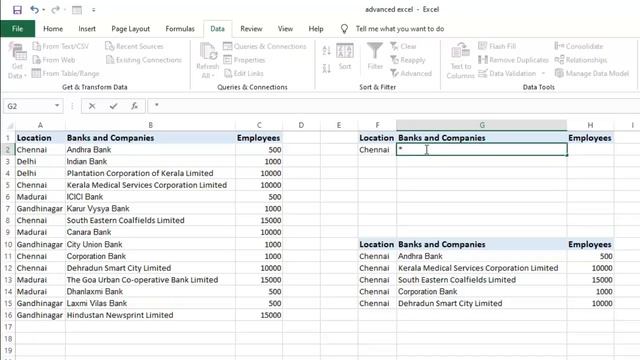Click cell 'Karur Vysya Bank'
This screenshot has height=360, width=640.
pos(150,209)
